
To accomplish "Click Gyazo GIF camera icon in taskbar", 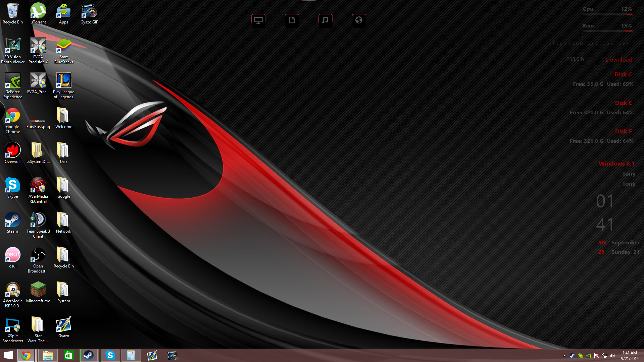I will (172, 355).
